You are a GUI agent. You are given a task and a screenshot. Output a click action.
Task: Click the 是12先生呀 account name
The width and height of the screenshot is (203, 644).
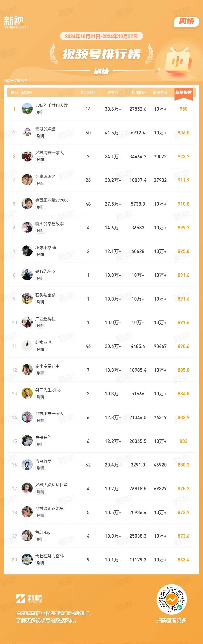46,271
